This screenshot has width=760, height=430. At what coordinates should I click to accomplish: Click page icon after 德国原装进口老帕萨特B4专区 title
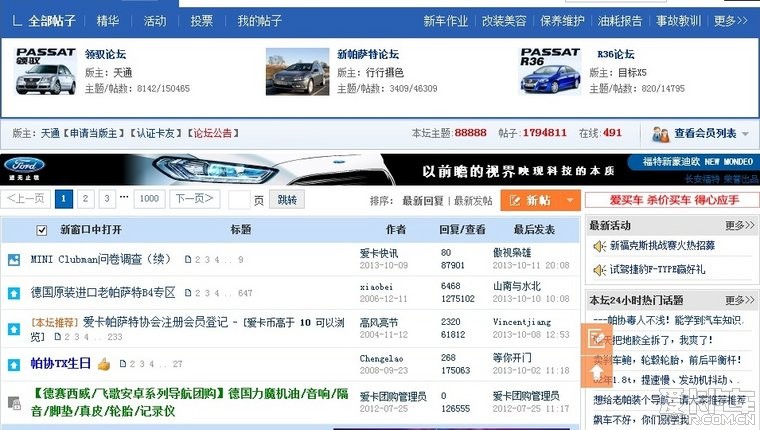click(188, 293)
